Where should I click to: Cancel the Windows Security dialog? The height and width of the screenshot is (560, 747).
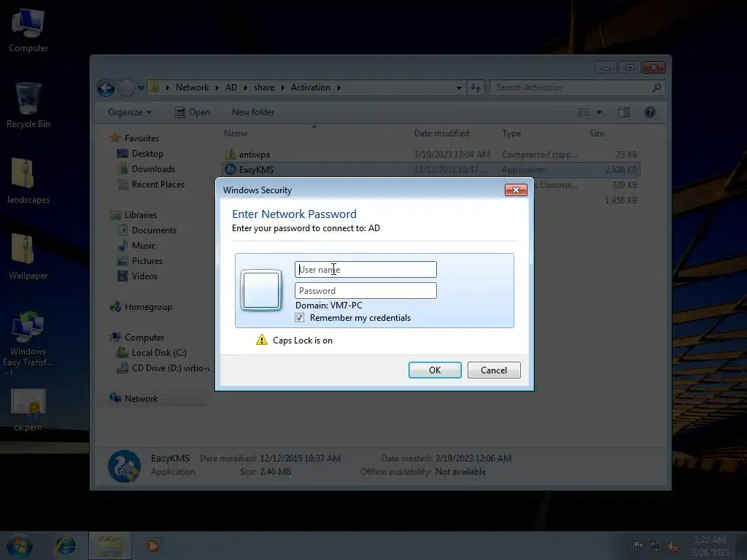coord(494,370)
